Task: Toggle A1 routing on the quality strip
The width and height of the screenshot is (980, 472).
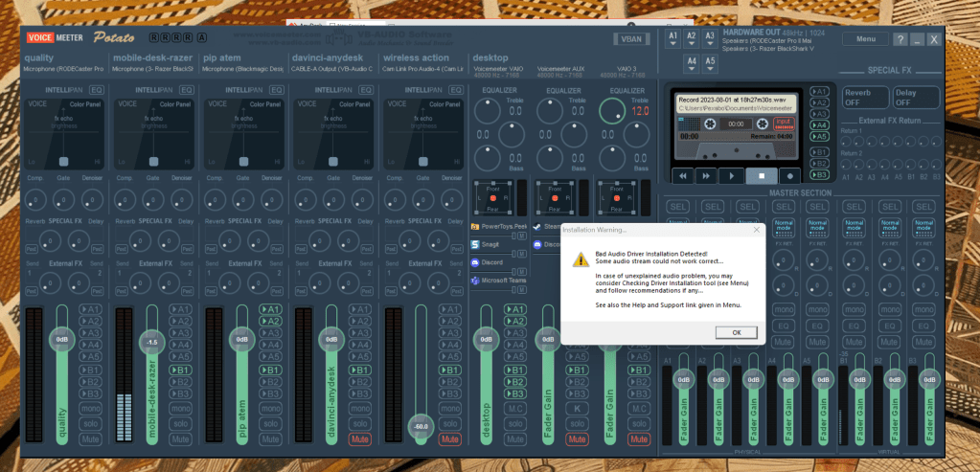Action: (x=91, y=309)
